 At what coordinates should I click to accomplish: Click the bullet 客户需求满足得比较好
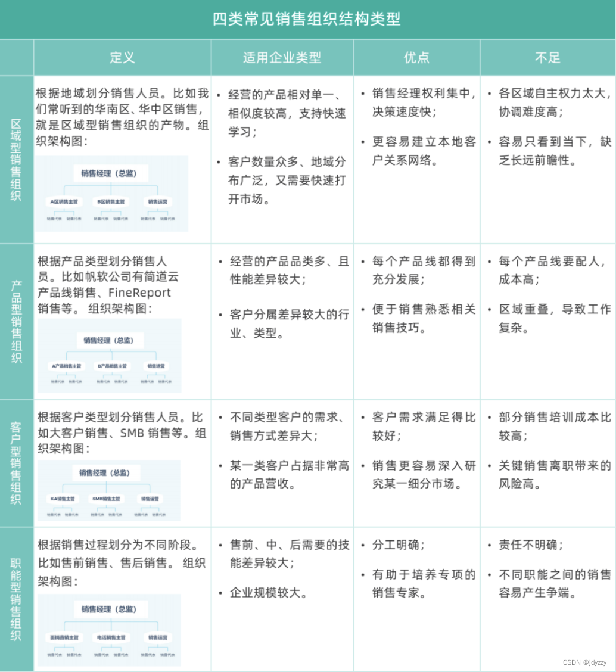pos(424,427)
